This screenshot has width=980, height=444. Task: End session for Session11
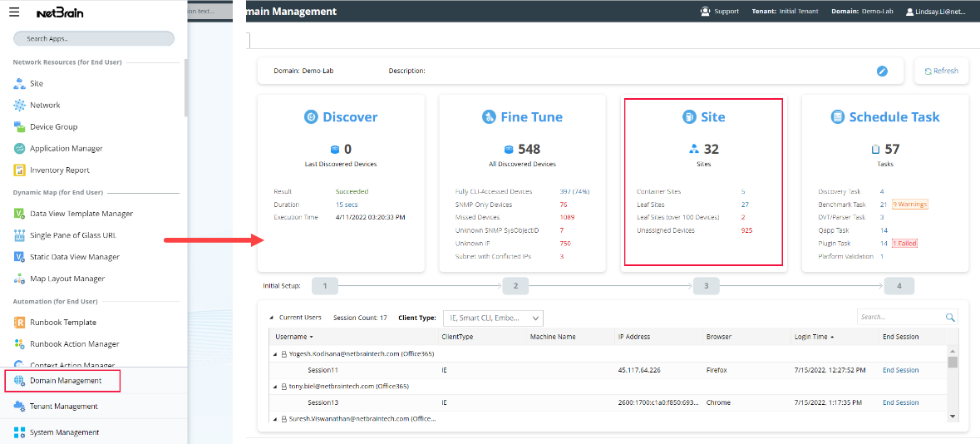pos(901,370)
